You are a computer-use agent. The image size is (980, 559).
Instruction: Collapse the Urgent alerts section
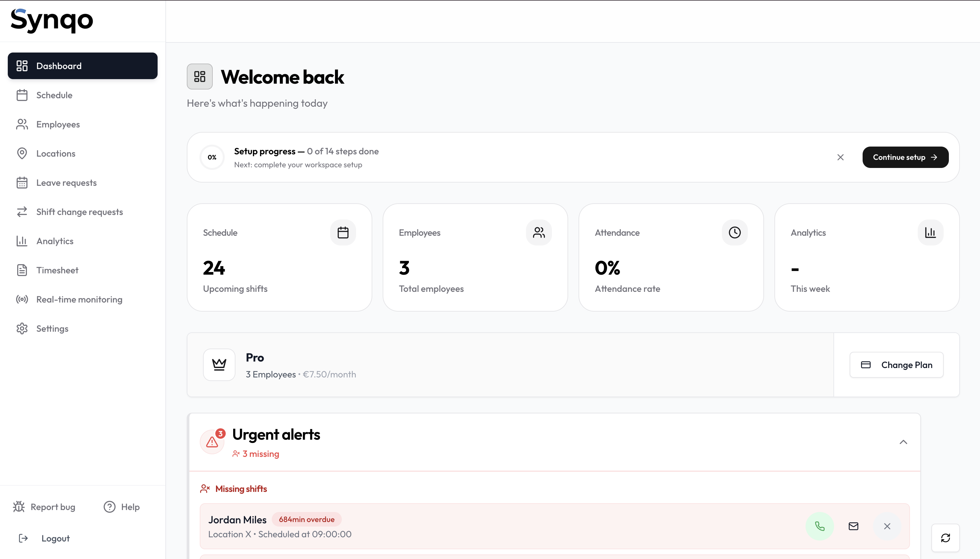pos(903,442)
